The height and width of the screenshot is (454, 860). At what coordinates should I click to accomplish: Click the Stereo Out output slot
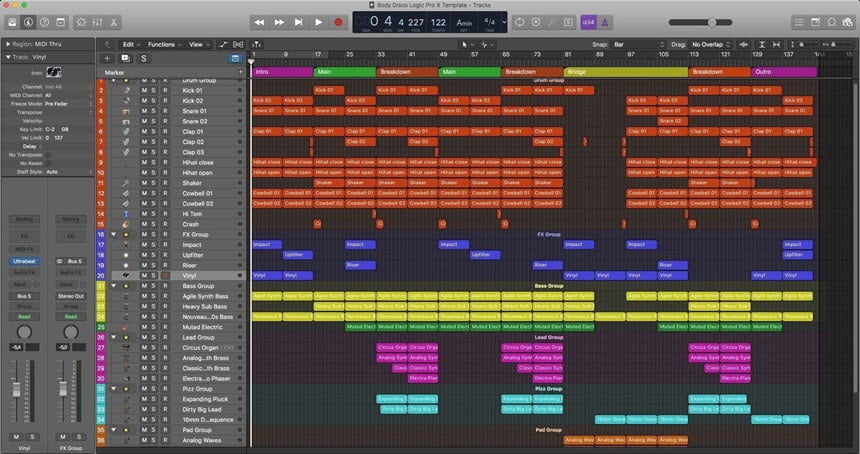point(71,296)
